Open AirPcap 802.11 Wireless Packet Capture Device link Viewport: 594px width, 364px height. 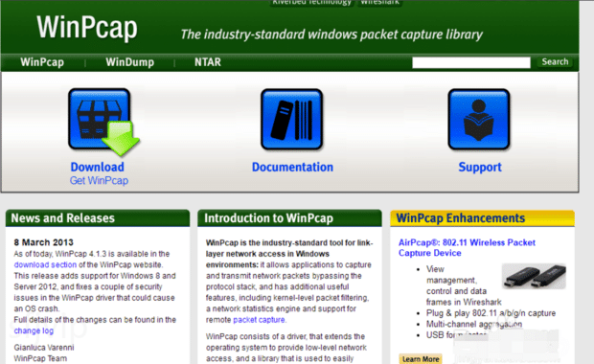point(467,248)
